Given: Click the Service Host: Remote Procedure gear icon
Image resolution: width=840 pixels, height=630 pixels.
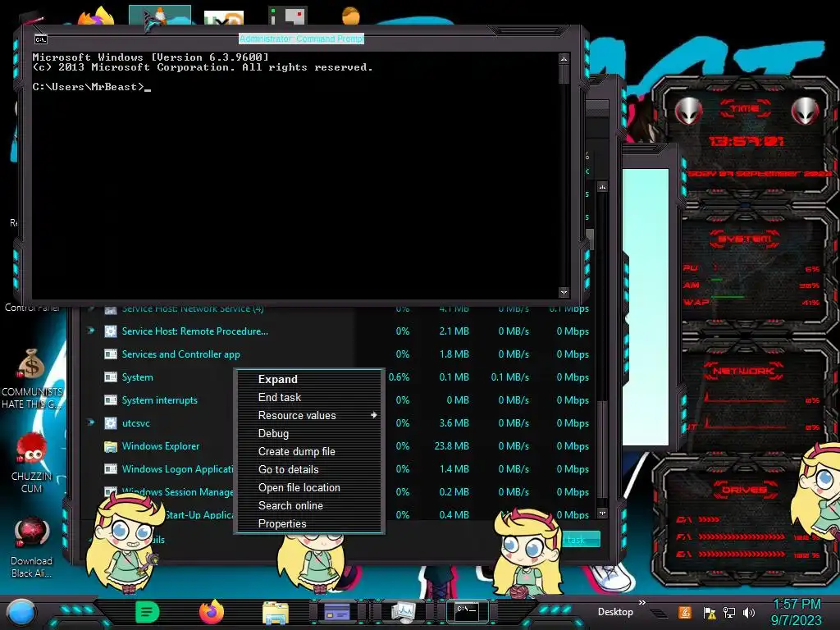Looking at the screenshot, I should click(111, 331).
